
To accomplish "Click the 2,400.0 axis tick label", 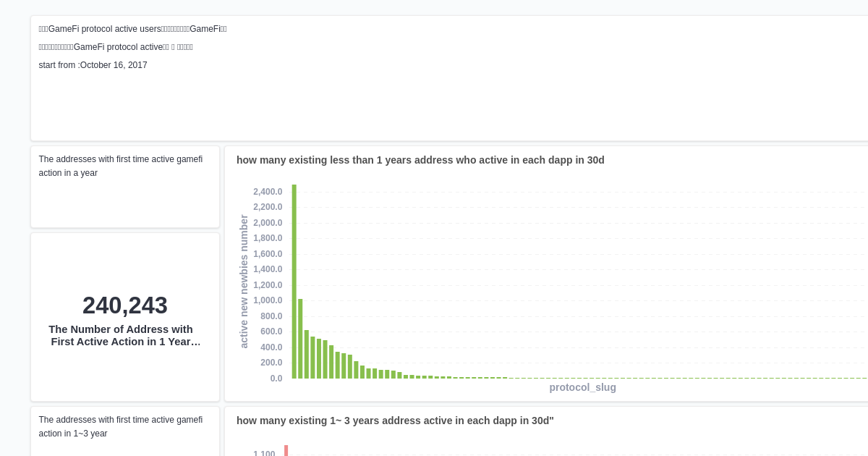I will pos(267,191).
